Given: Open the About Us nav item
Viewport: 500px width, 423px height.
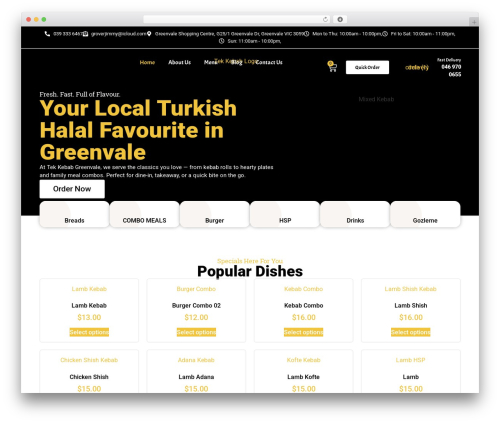Looking at the screenshot, I should point(179,62).
